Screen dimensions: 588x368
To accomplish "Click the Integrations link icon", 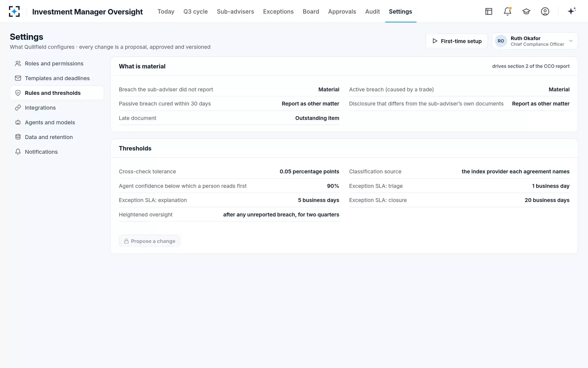I will click(x=18, y=108).
